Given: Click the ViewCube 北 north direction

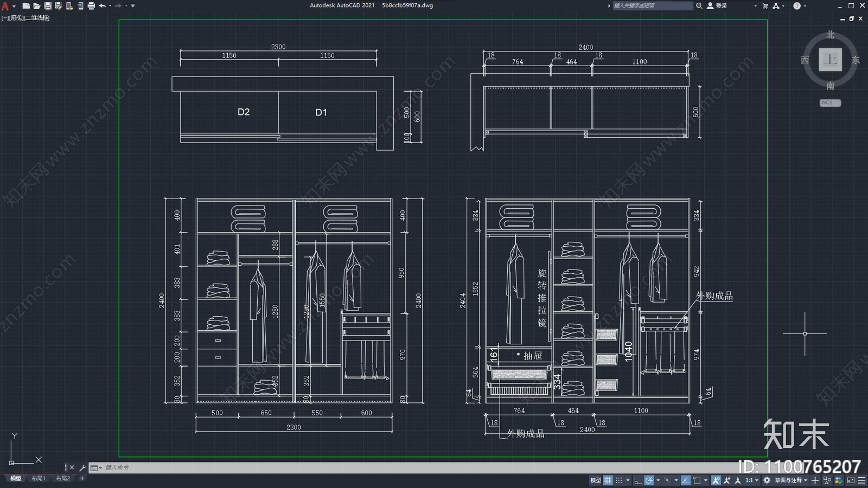Looking at the screenshot, I should click(x=830, y=35).
